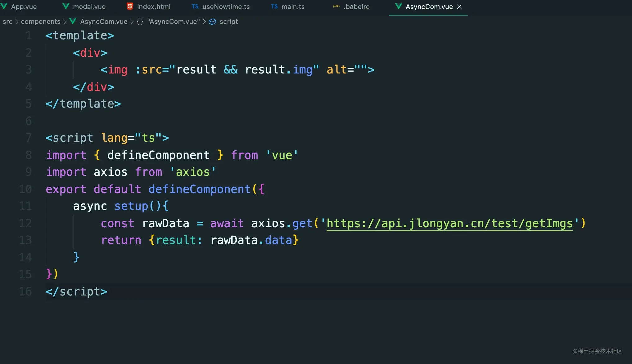Click the img tag name on line 3

[117, 70]
